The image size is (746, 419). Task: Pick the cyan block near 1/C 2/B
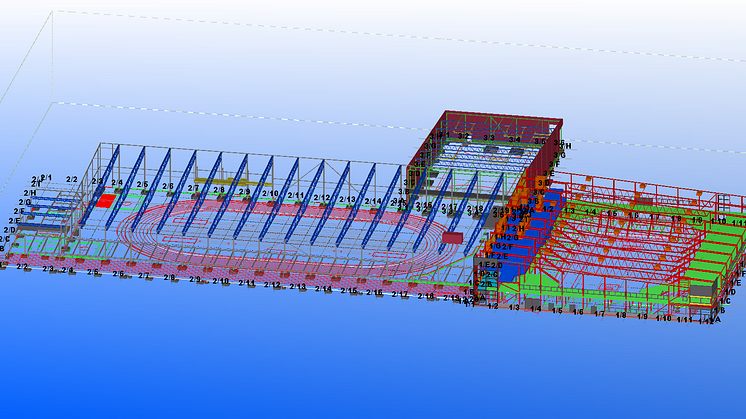tap(489, 283)
